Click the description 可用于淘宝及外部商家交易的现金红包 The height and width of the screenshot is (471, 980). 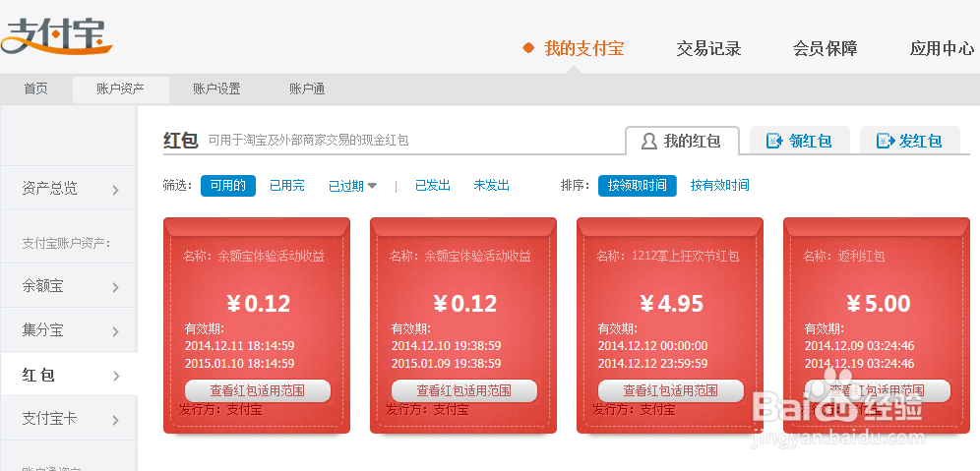click(308, 140)
